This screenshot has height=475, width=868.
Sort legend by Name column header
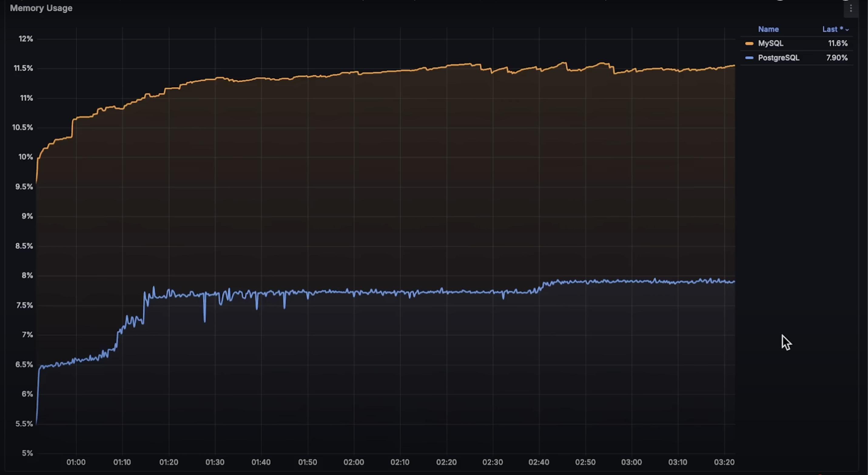click(x=768, y=29)
